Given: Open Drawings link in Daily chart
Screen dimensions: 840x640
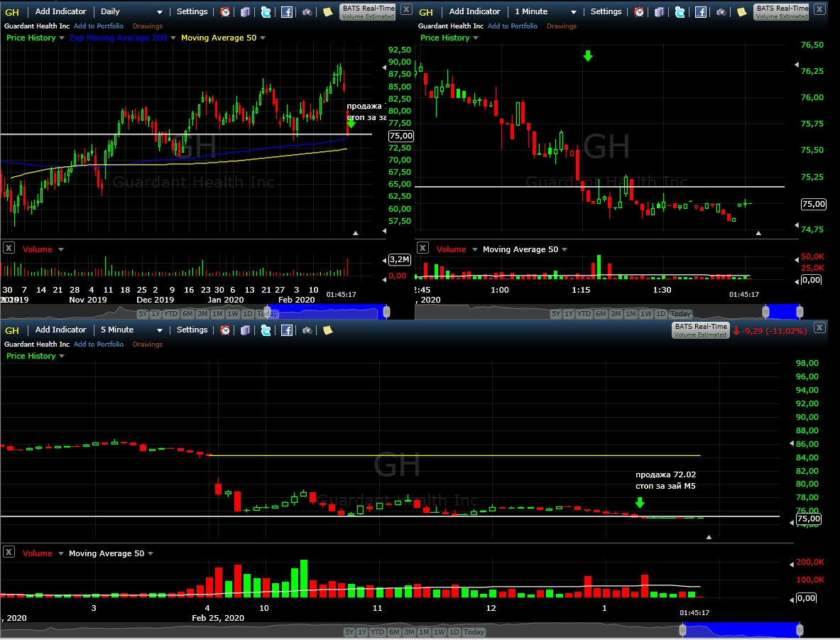Looking at the screenshot, I should [147, 26].
